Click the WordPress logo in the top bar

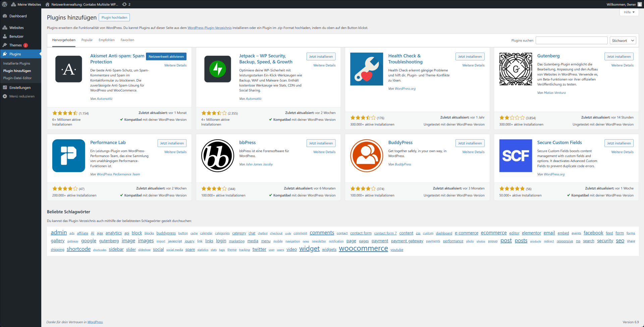tap(4, 4)
